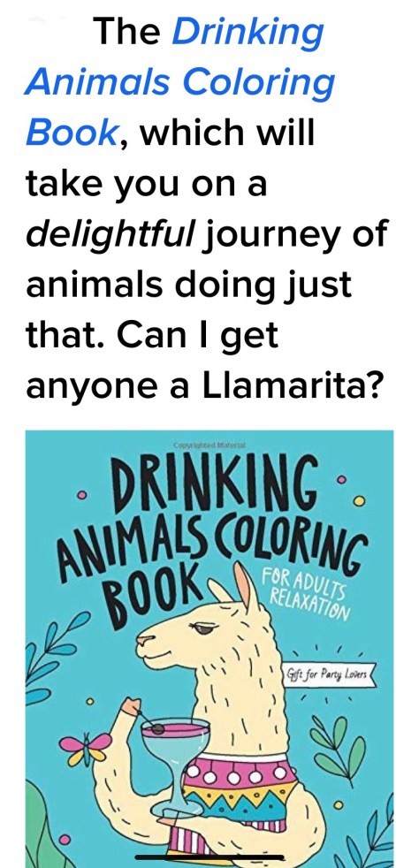Viewport: 419px width, 868px height.
Task: Click the "Gift for Party Lovers" banner
Action: (329, 676)
